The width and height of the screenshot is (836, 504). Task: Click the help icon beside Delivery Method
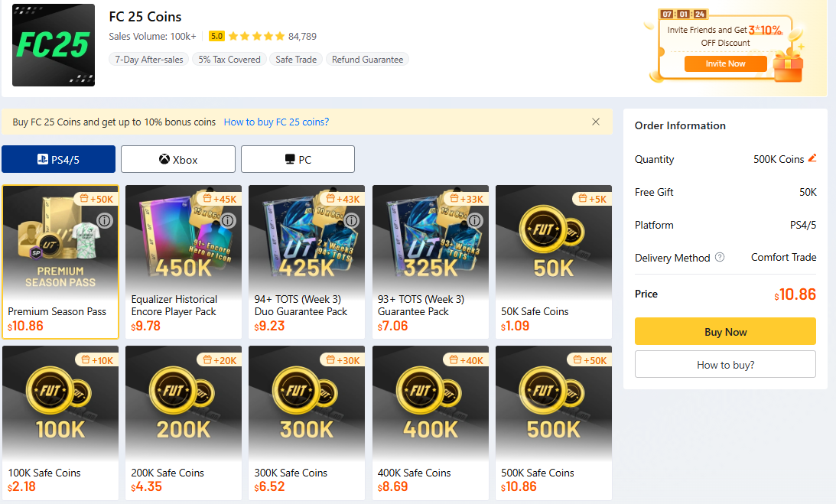(x=720, y=257)
